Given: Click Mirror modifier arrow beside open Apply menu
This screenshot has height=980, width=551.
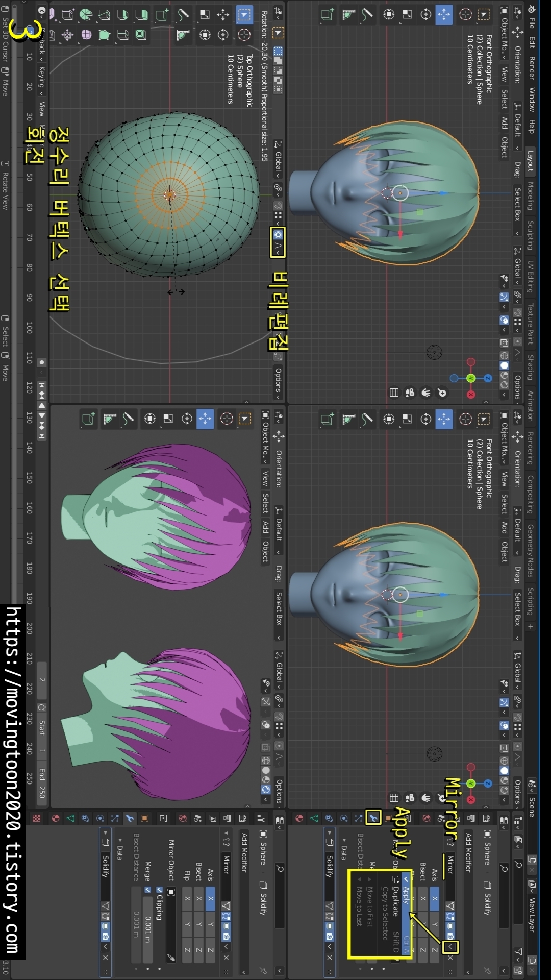Looking at the screenshot, I should tap(450, 947).
